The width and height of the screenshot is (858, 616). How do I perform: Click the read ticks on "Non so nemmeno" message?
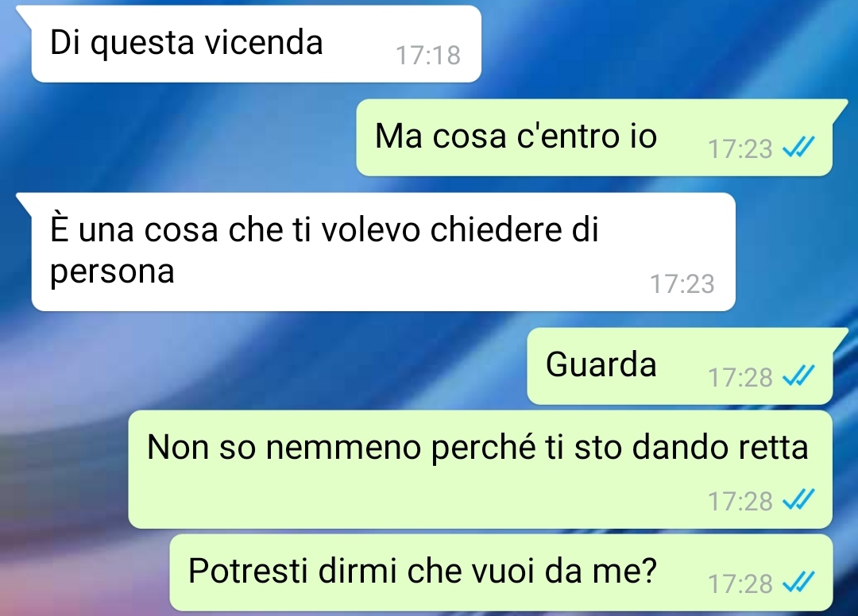[798, 499]
